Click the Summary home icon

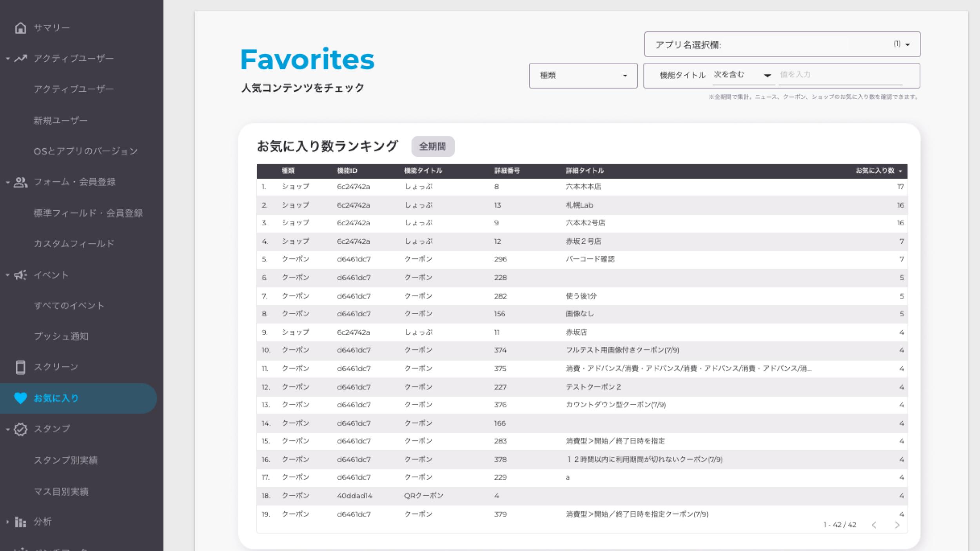[x=20, y=28]
